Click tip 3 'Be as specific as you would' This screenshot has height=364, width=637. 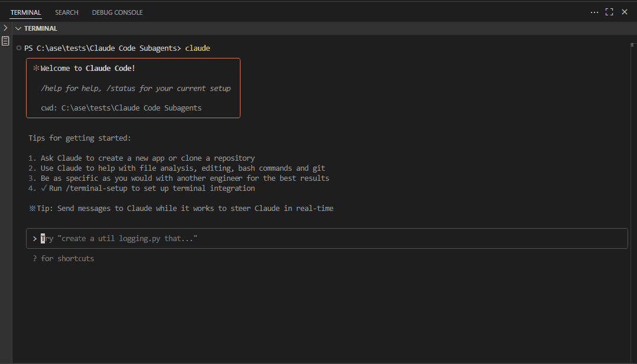178,178
